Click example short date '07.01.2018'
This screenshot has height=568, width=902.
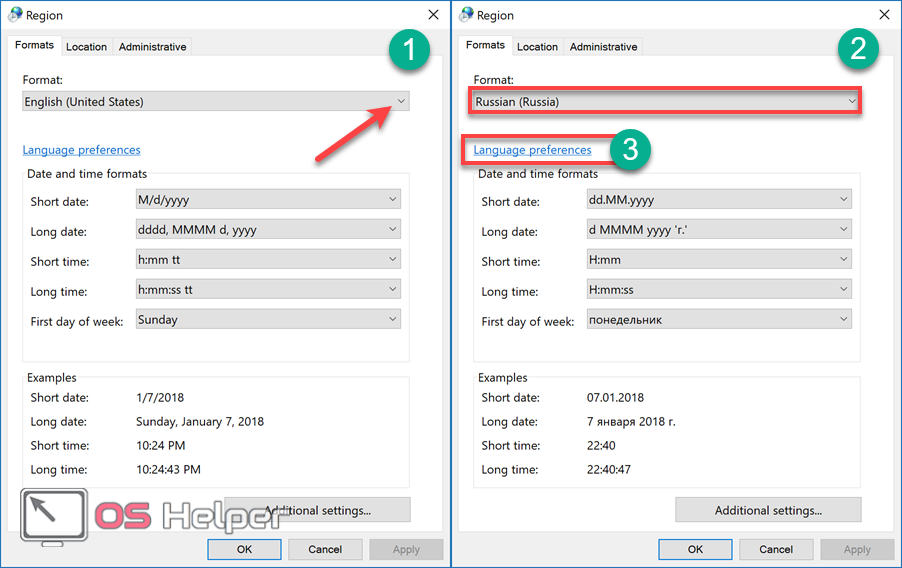[x=615, y=397]
